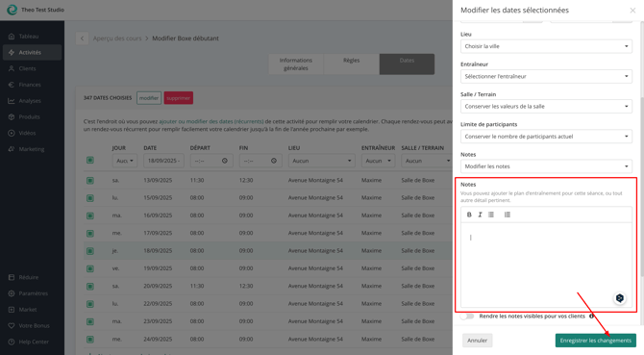Go to Paramètres in the sidebar
Image resolution: width=644 pixels, height=355 pixels.
tap(32, 293)
